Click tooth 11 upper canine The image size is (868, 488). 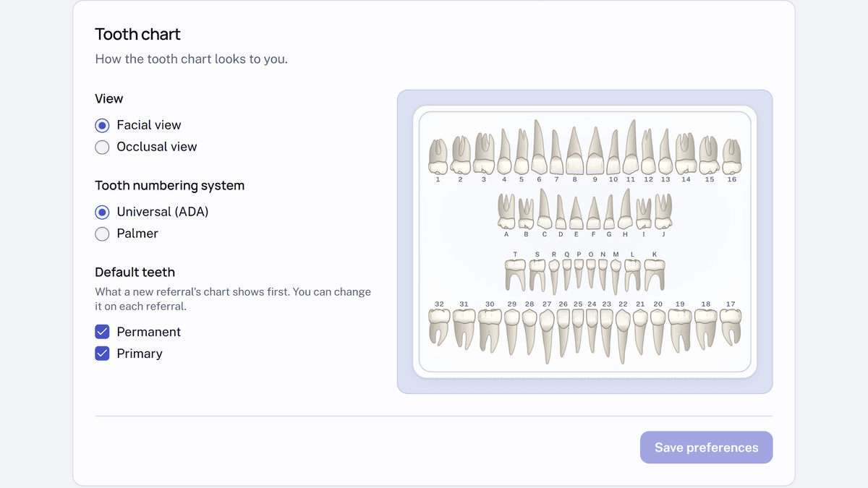(x=631, y=147)
